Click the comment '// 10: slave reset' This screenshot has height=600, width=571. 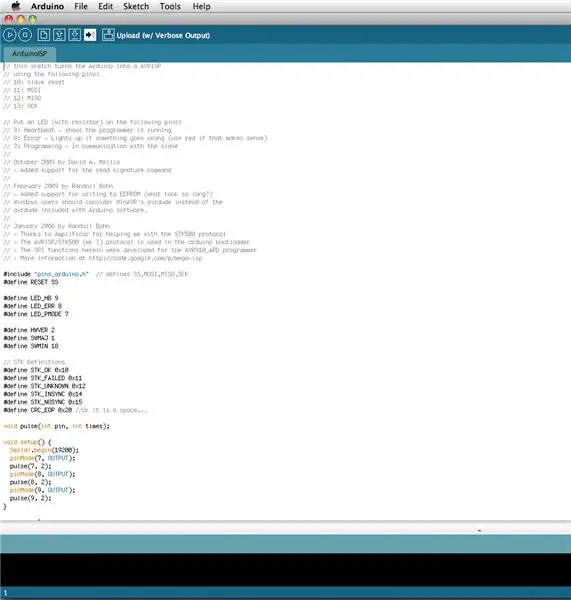pos(34,82)
